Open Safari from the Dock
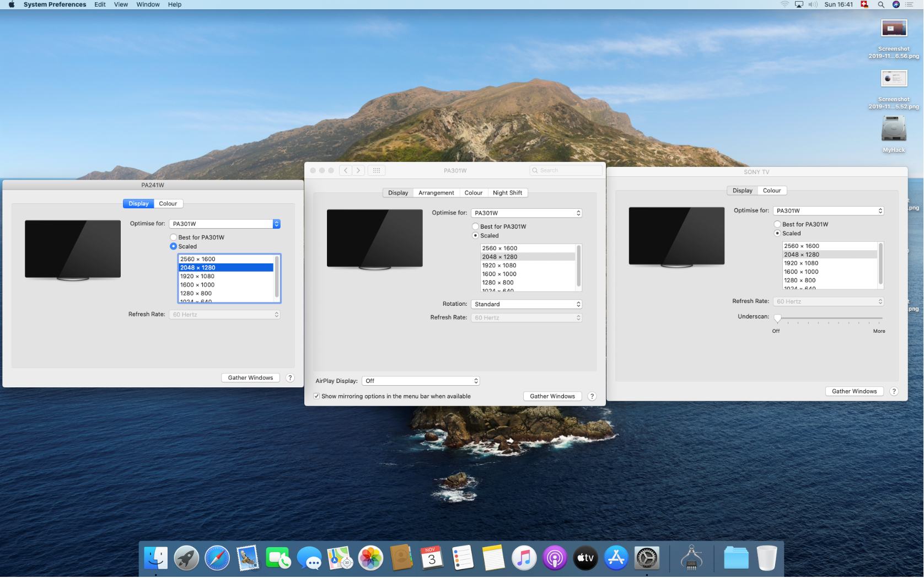This screenshot has width=924, height=578. 217,559
